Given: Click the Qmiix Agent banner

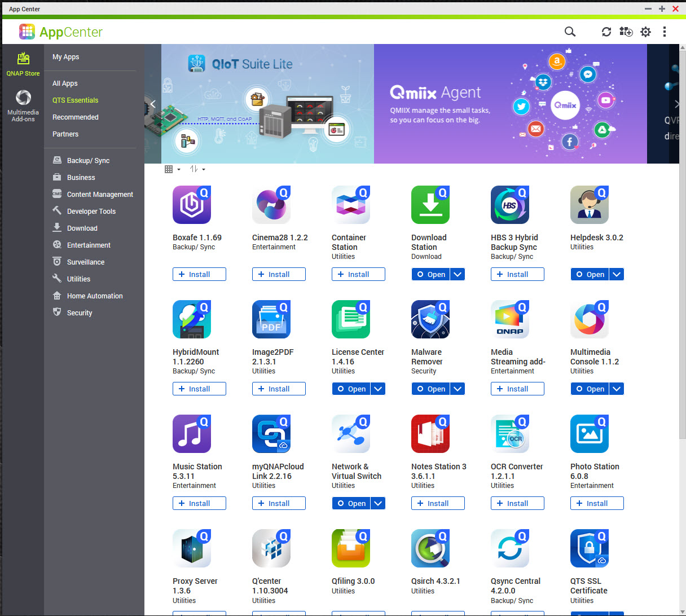Looking at the screenshot, I should point(511,104).
